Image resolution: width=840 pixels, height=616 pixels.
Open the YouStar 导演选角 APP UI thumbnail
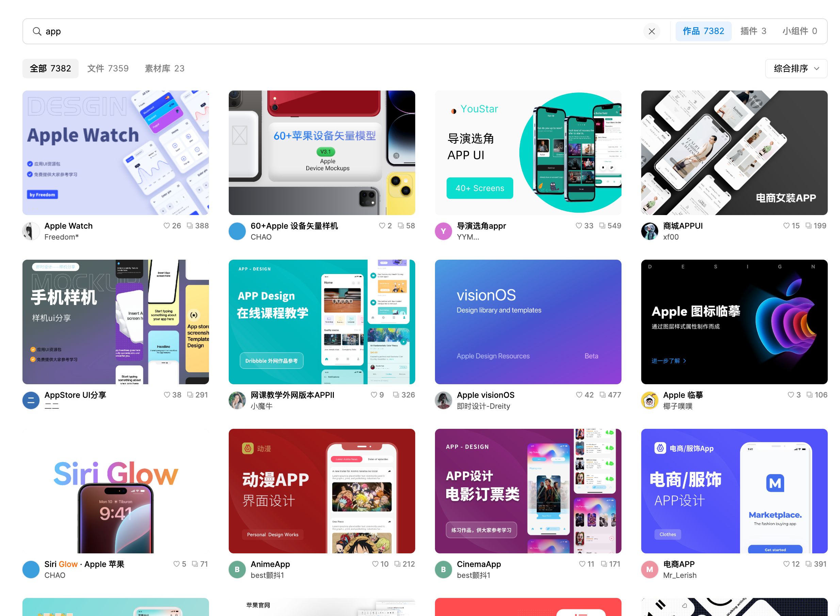pos(528,152)
